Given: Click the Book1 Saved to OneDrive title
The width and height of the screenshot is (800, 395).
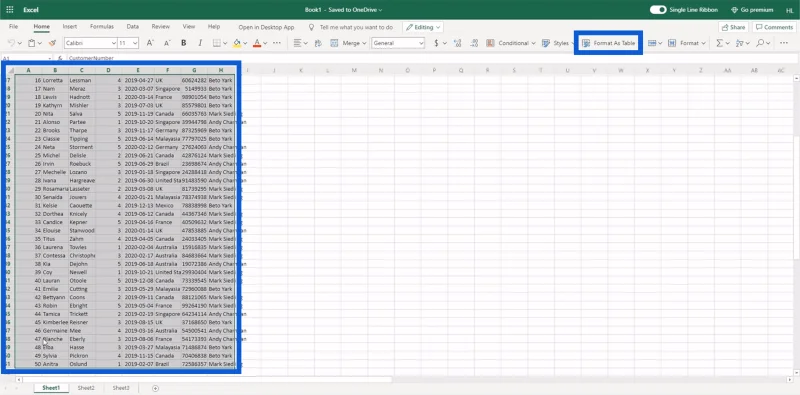Looking at the screenshot, I should (343, 10).
